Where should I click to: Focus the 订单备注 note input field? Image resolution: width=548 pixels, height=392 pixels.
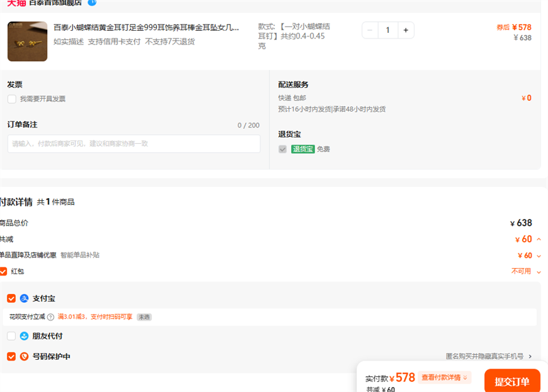pos(134,144)
